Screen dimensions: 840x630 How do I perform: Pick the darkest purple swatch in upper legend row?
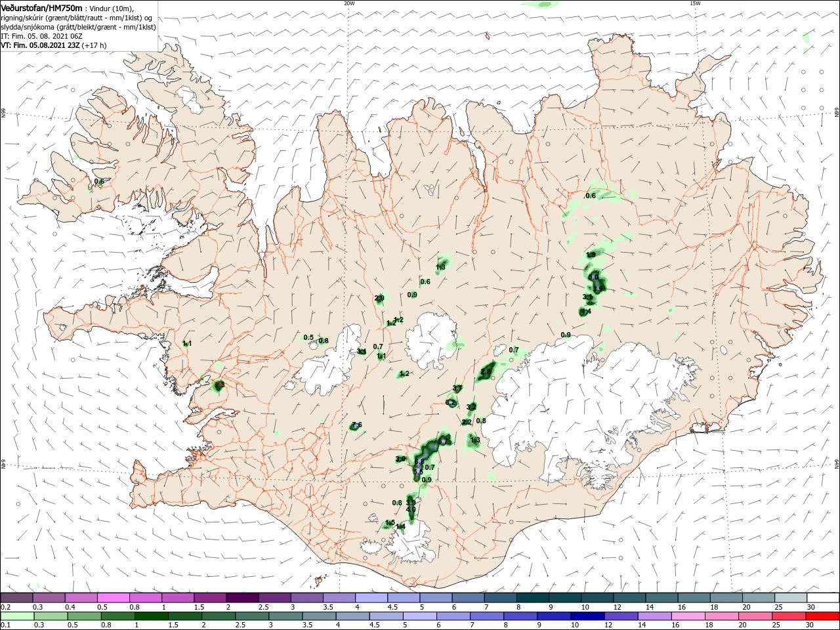241,597
